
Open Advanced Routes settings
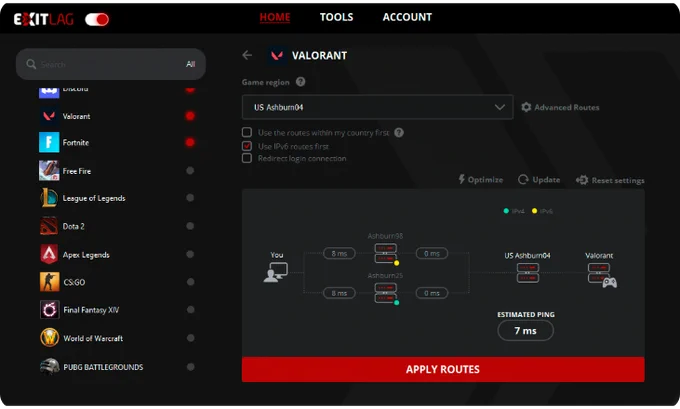click(x=560, y=107)
